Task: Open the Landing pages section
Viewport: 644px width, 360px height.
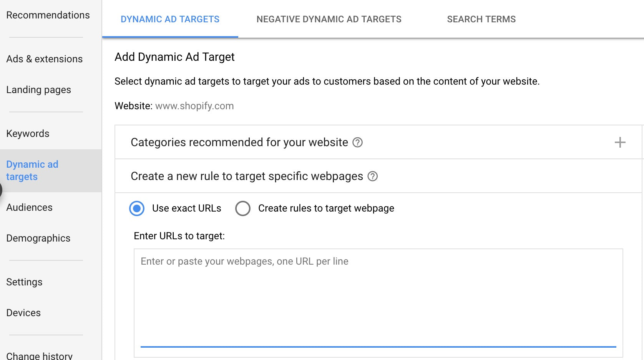Action: 38,90
